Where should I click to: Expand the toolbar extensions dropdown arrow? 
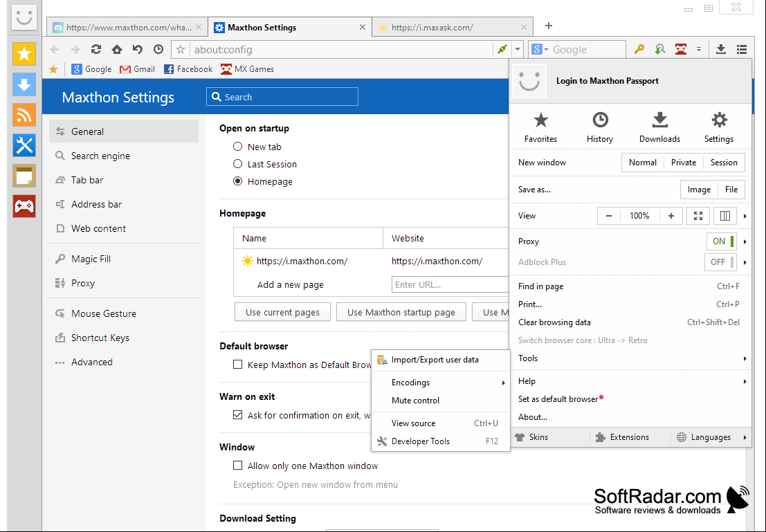[699, 49]
